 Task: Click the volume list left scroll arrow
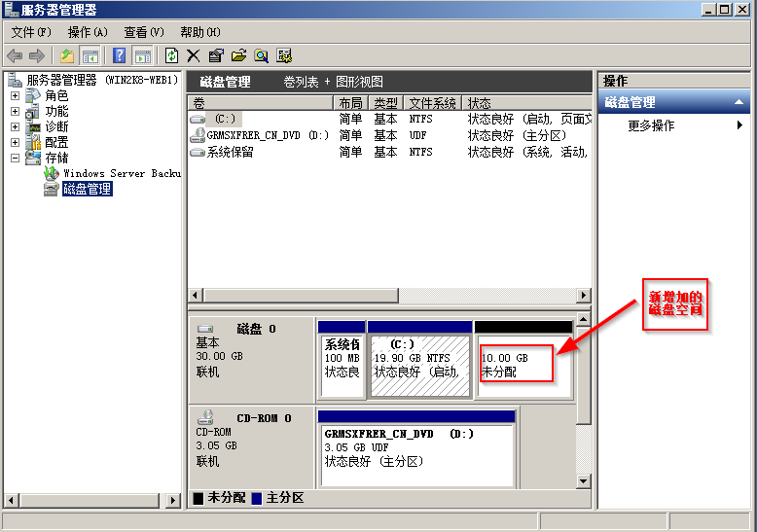pos(195,295)
